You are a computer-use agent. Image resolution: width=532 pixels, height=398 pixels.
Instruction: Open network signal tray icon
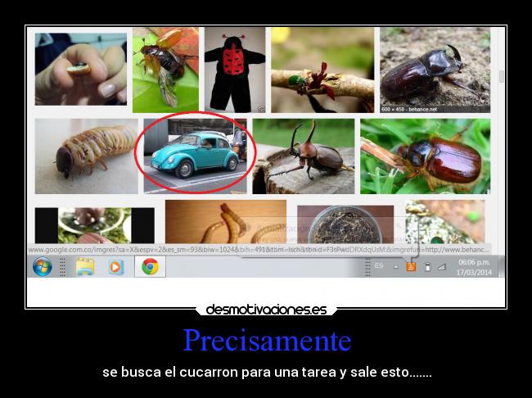click(x=442, y=267)
